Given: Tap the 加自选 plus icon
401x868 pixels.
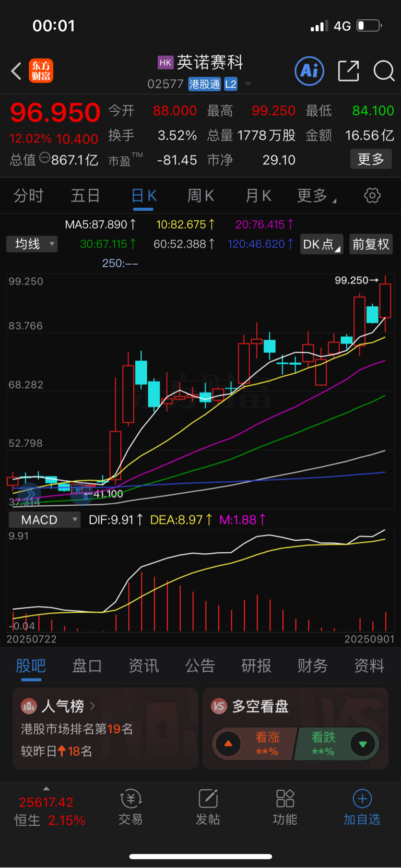Looking at the screenshot, I should tap(362, 799).
